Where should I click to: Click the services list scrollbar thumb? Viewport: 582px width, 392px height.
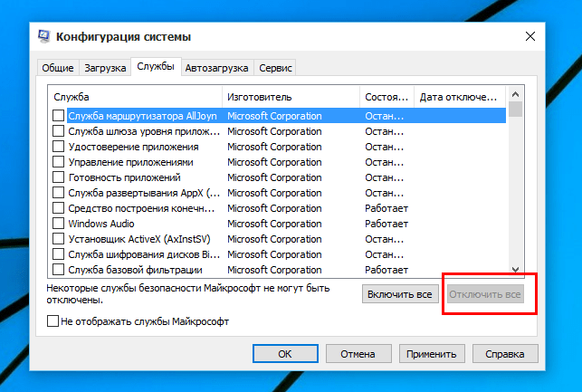pos(515,110)
